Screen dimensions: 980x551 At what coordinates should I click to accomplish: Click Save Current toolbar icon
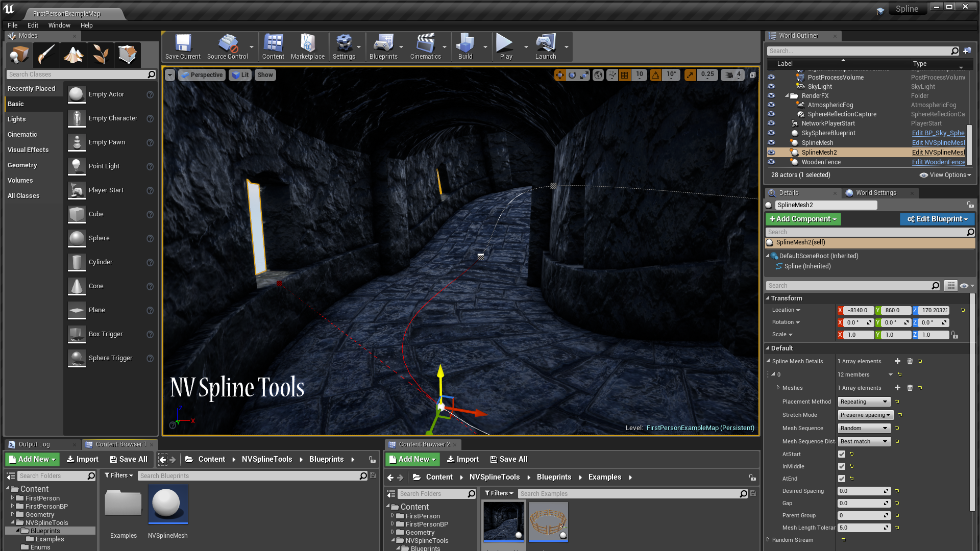coord(183,46)
